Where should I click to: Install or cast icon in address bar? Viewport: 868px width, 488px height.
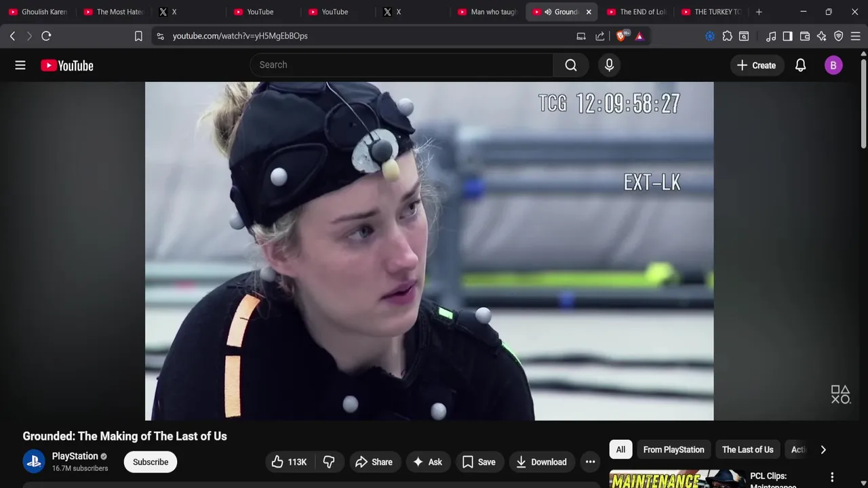pos(581,36)
